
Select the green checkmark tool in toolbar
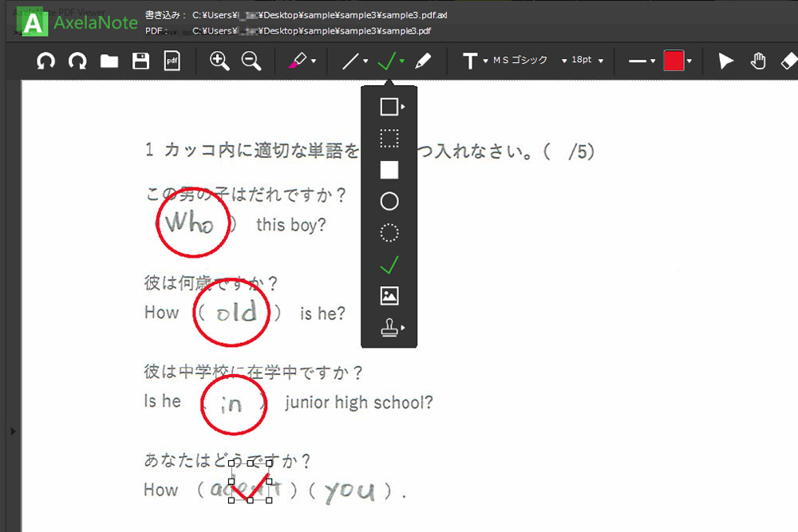(x=387, y=61)
